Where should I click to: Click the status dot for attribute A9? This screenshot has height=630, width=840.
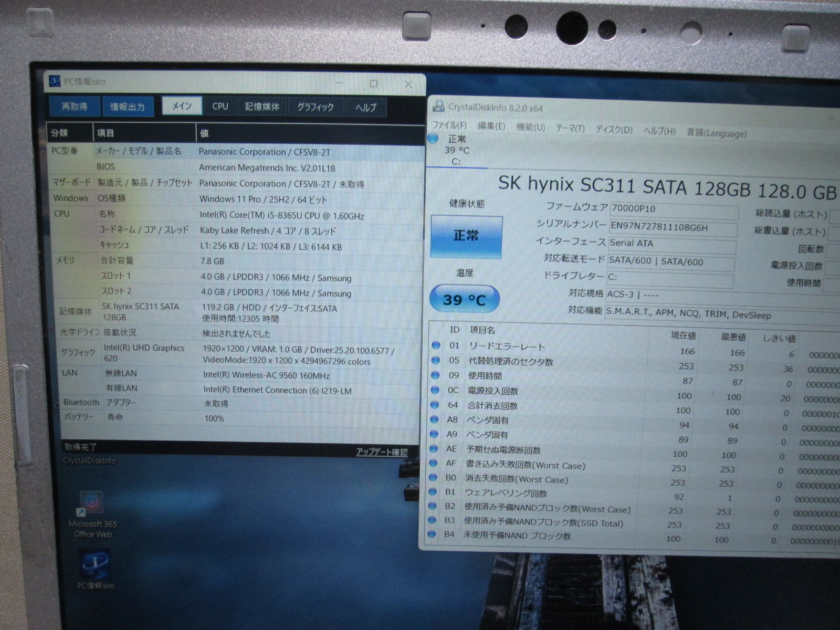(x=434, y=434)
